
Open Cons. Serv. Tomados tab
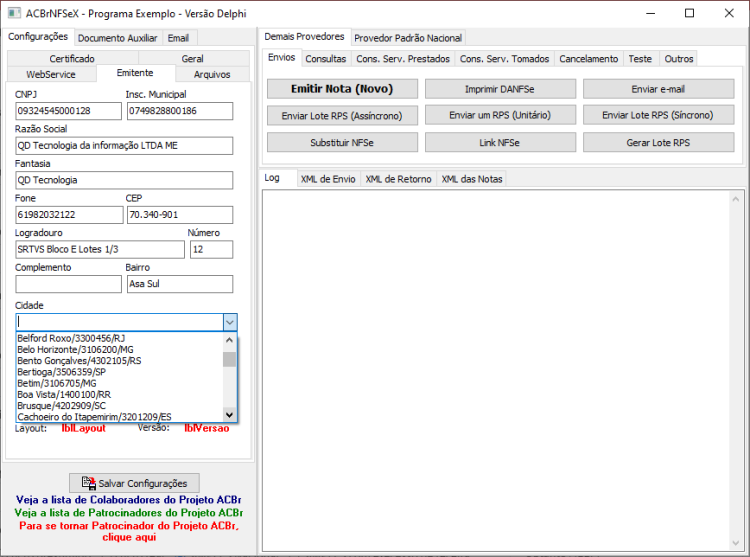tap(505, 59)
